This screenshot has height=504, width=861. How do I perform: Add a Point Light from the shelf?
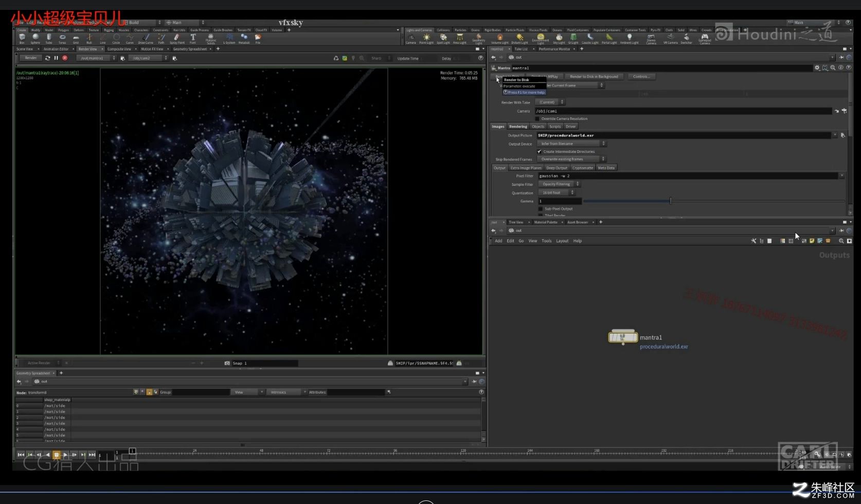point(426,39)
